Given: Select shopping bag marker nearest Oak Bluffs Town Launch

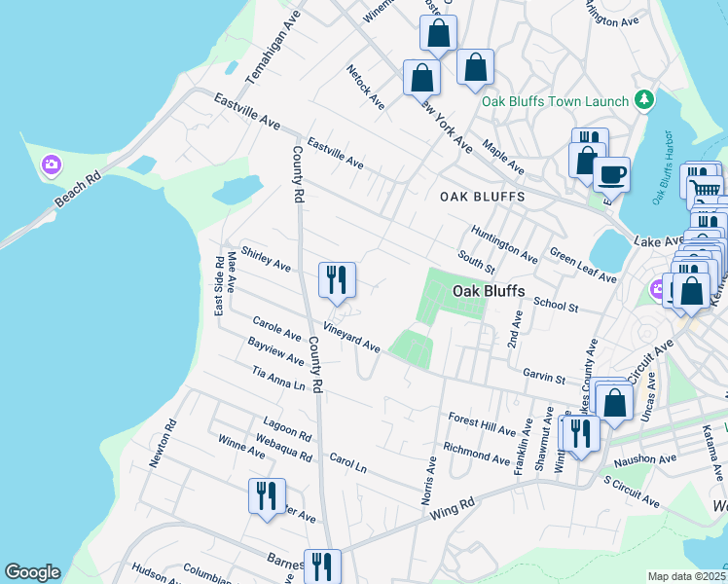Looking at the screenshot, I should (x=475, y=67).
